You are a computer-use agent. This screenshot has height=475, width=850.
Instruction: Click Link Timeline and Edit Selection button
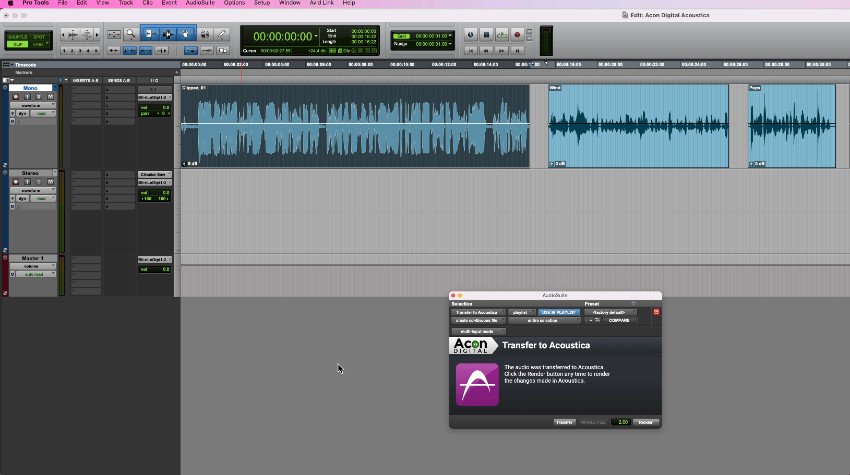(130, 50)
